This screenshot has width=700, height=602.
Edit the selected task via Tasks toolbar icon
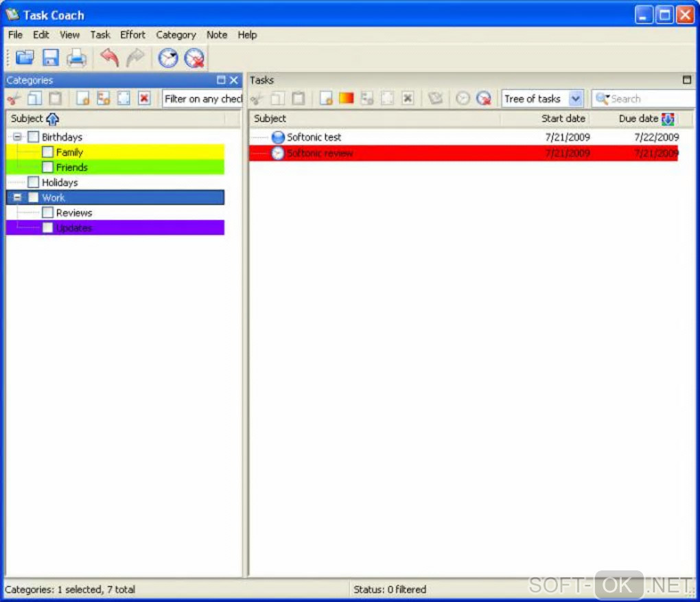388,98
